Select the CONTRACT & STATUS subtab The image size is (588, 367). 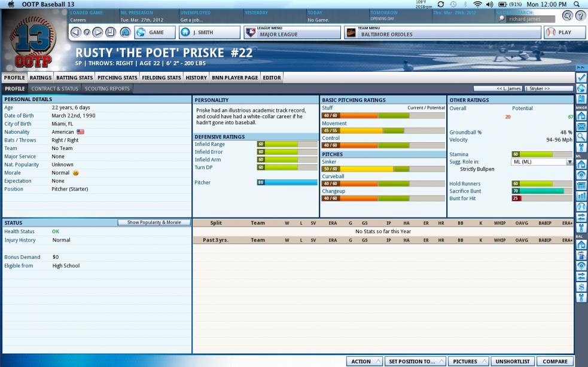(55, 89)
